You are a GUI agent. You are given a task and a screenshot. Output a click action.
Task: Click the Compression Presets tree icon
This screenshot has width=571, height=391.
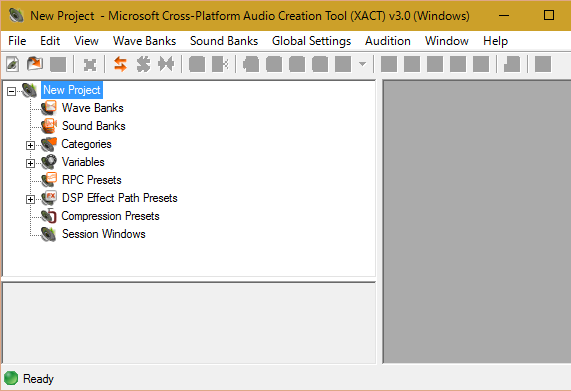pyautogui.click(x=49, y=216)
